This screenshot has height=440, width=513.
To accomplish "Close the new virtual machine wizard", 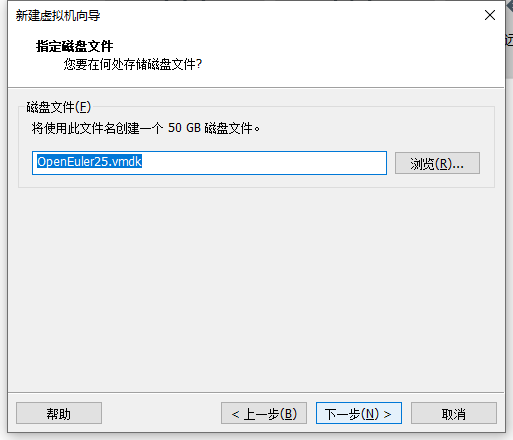I will [490, 15].
